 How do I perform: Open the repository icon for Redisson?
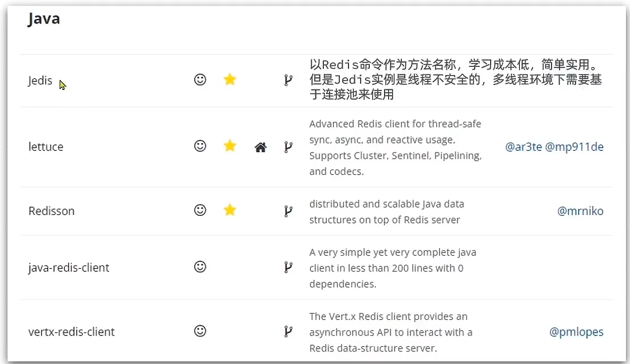point(288,211)
